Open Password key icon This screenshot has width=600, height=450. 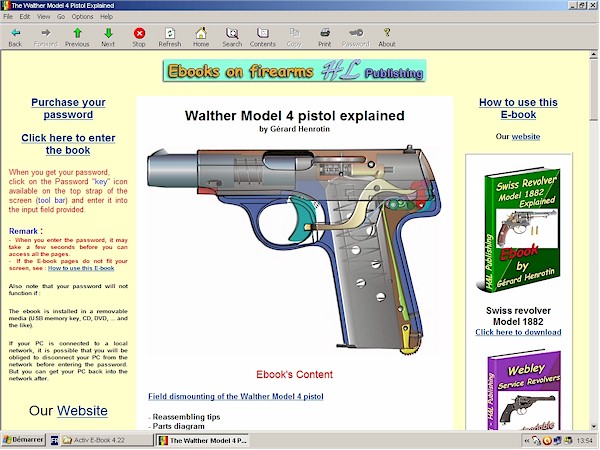coord(356,37)
